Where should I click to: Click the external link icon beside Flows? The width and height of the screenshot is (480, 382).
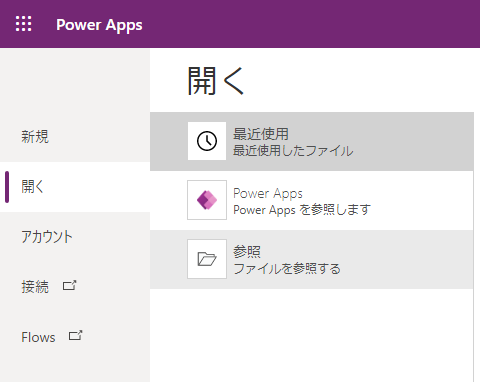[x=75, y=335]
